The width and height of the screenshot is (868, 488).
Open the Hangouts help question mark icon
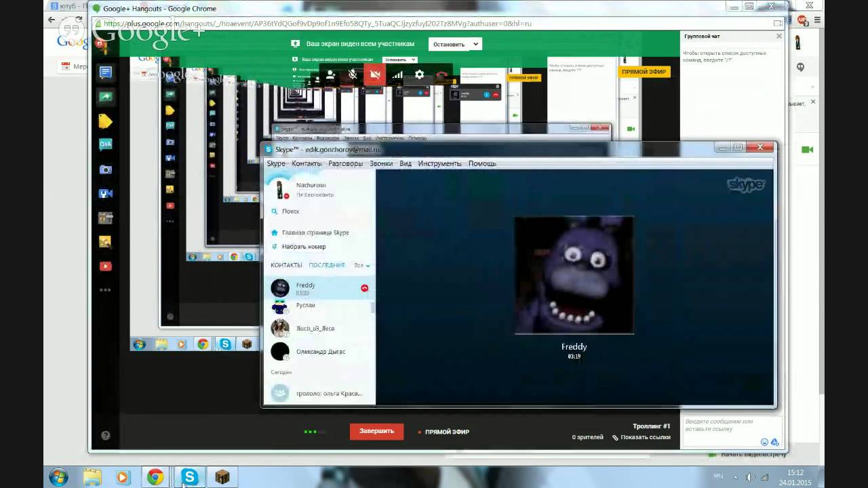(105, 435)
